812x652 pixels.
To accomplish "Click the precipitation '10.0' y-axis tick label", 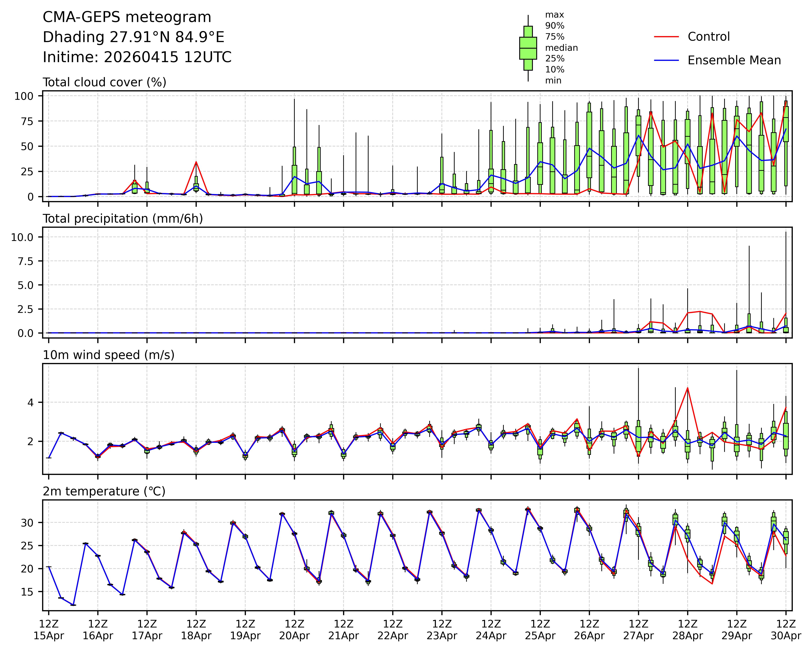I will (x=22, y=237).
